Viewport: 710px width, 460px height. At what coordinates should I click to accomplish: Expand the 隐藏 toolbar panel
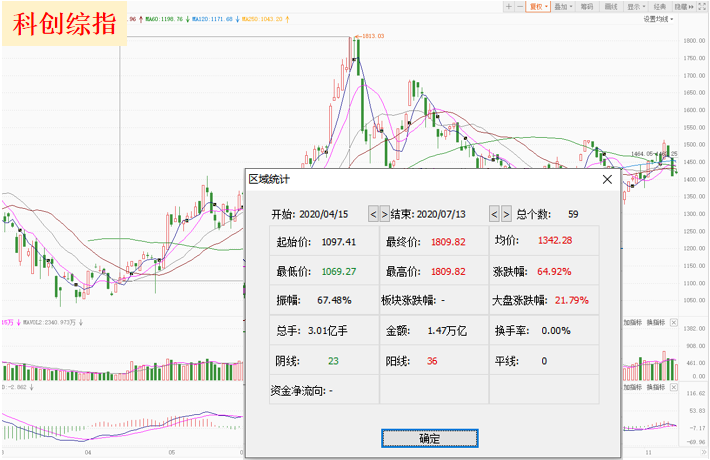click(684, 6)
